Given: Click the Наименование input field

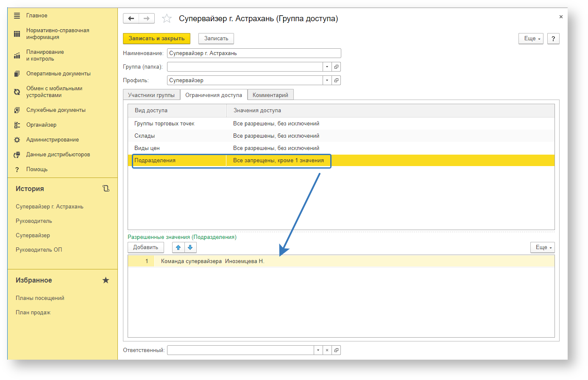Looking at the screenshot, I should (x=254, y=53).
